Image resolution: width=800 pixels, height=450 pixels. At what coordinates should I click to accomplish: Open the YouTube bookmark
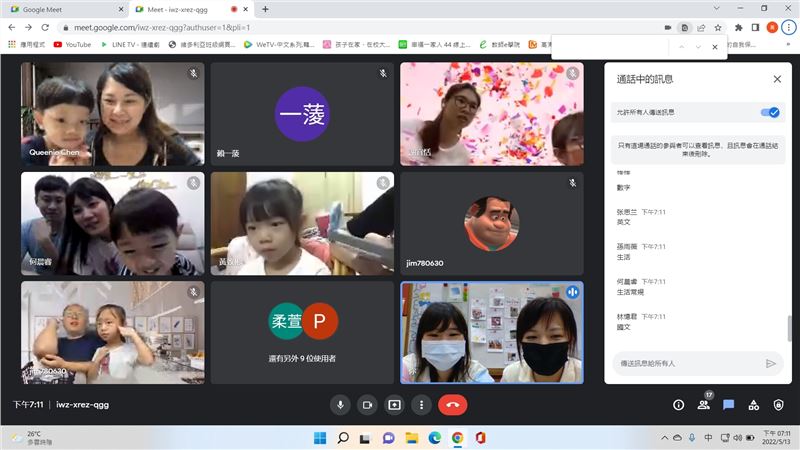point(72,44)
